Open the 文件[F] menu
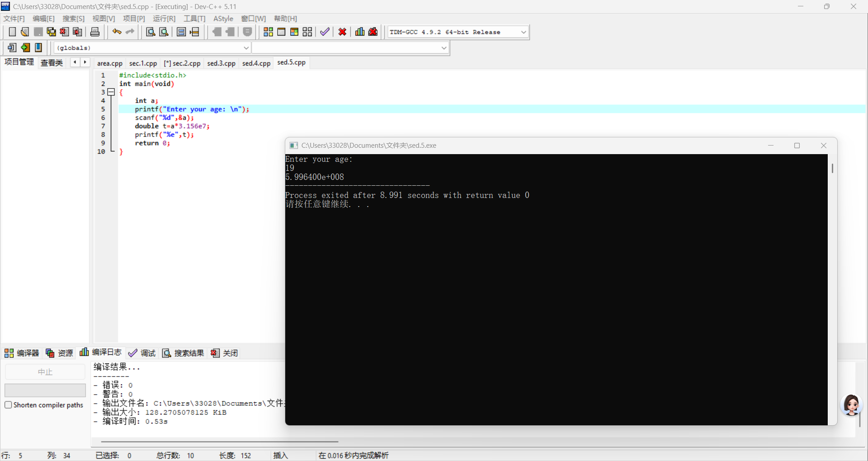This screenshot has height=461, width=868. (x=14, y=19)
